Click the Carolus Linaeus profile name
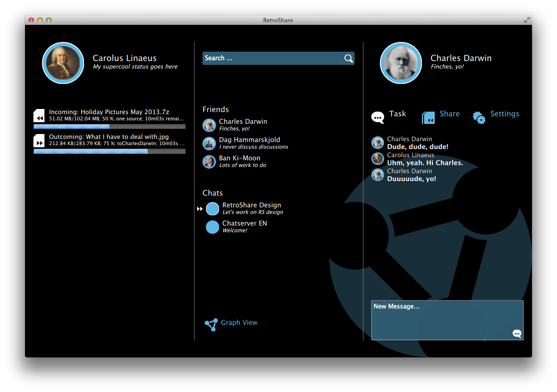This screenshot has height=392, width=557. 125,58
